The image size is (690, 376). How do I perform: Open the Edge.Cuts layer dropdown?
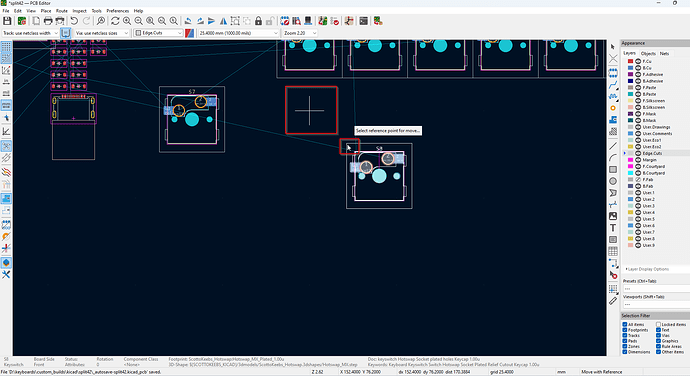(158, 33)
